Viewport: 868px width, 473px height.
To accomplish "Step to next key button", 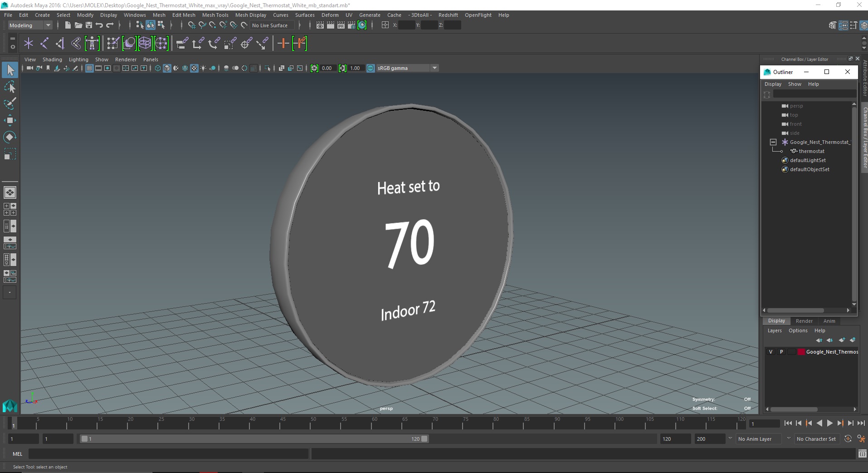I will tap(840, 423).
